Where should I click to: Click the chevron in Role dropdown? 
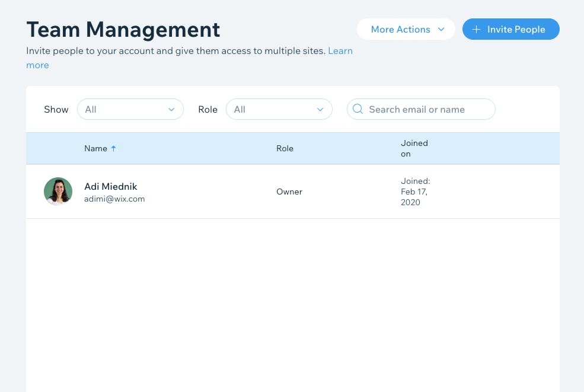coord(320,109)
